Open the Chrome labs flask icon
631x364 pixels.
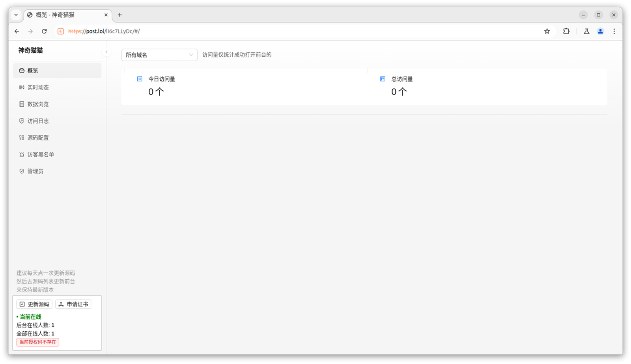[x=587, y=31]
